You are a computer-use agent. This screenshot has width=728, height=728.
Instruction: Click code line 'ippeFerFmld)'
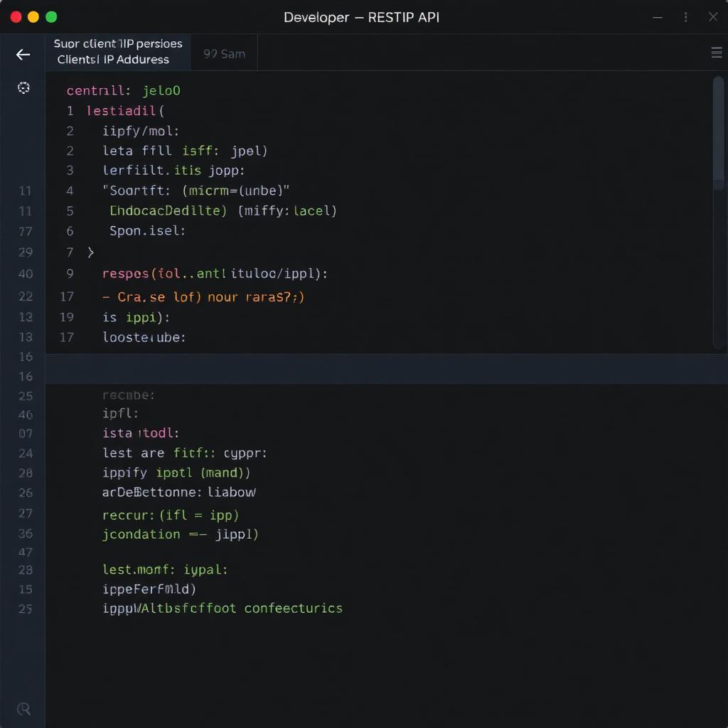click(x=149, y=589)
